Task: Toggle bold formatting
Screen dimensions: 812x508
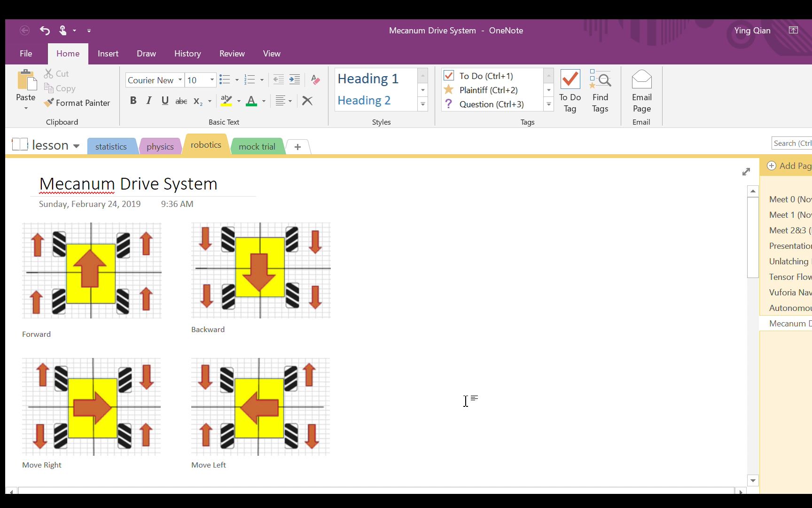Action: [133, 101]
